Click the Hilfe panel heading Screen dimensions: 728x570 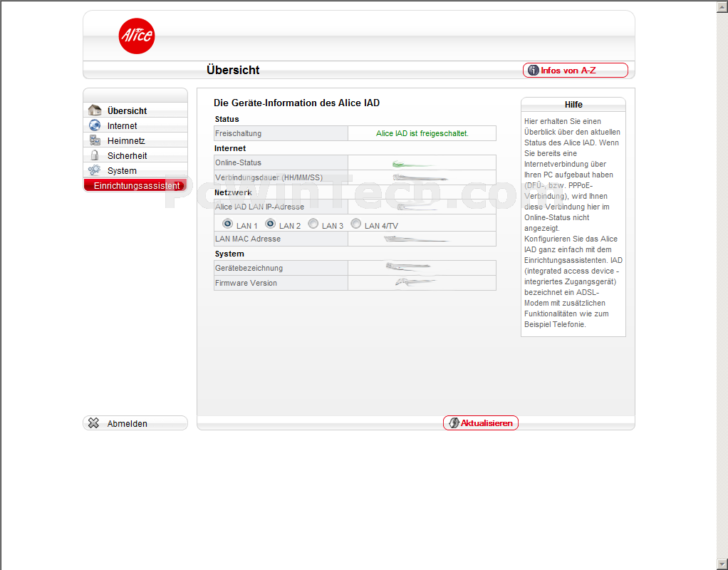tap(573, 105)
